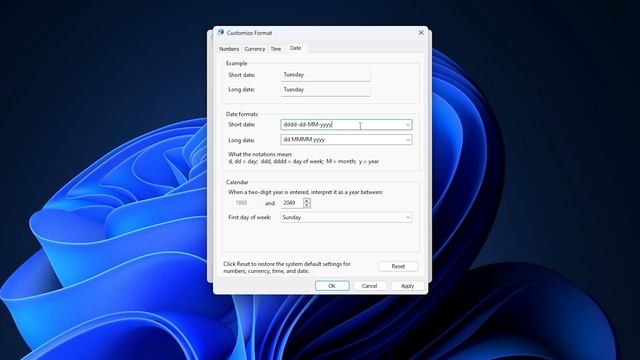Click the Long date example field
Image resolution: width=640 pixels, height=360 pixels.
tap(325, 90)
